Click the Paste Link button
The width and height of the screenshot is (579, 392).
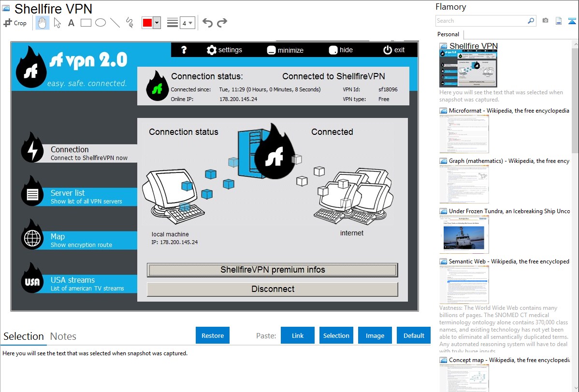point(298,335)
